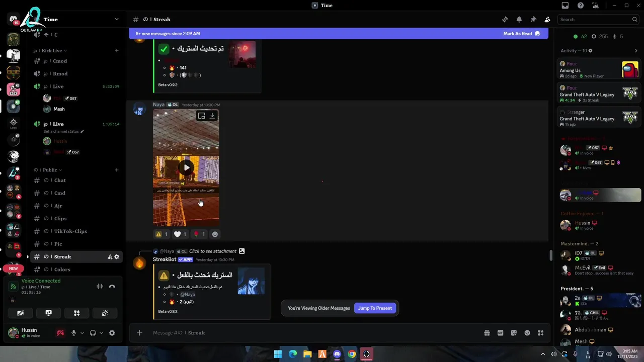Invite people to Streak channel
The width and height of the screenshot is (644, 362).
(110, 257)
